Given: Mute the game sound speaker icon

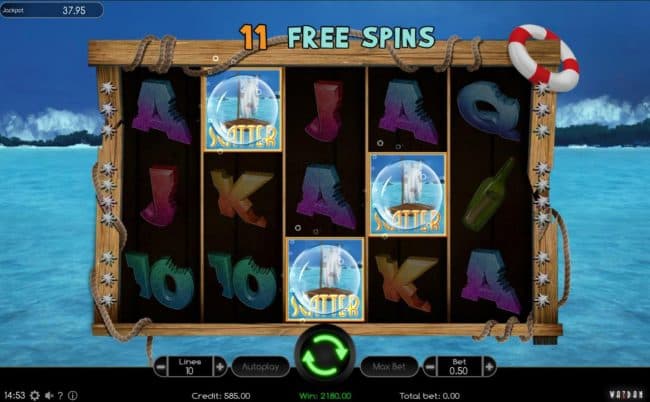Looking at the screenshot, I should 49,395.
